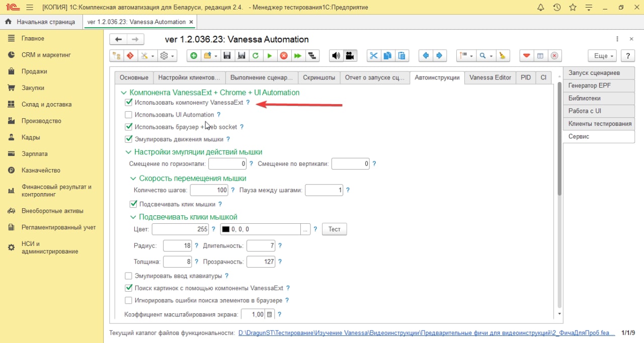Enable Игнорировать ошибки поиска элементов в браузере
The width and height of the screenshot is (644, 343).
129,300
